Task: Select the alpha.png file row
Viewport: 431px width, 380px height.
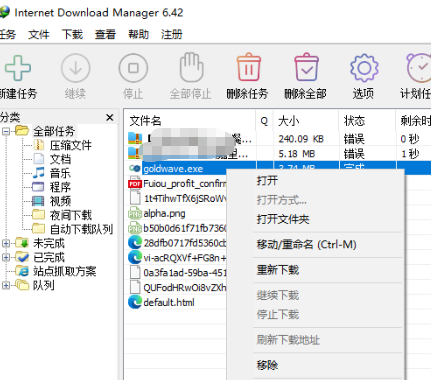Action: pos(176,213)
